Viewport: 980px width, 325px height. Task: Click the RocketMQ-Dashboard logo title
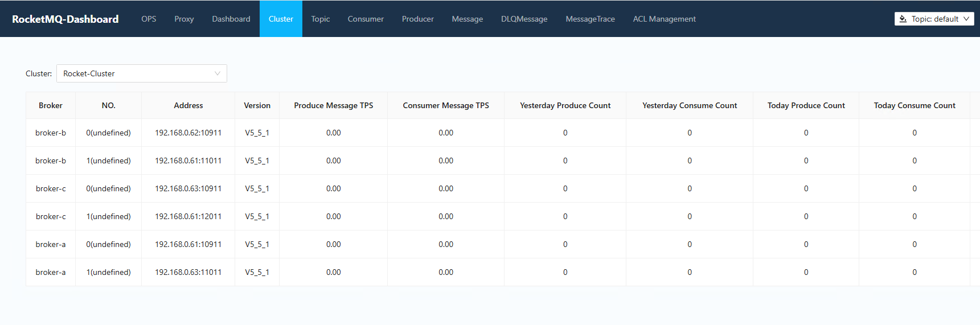pos(65,19)
